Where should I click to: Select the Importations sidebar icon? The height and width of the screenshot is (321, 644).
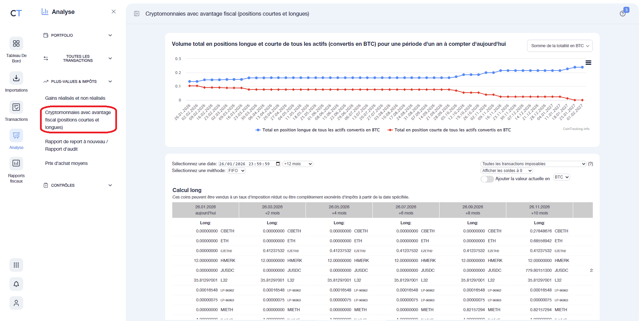coord(16,78)
